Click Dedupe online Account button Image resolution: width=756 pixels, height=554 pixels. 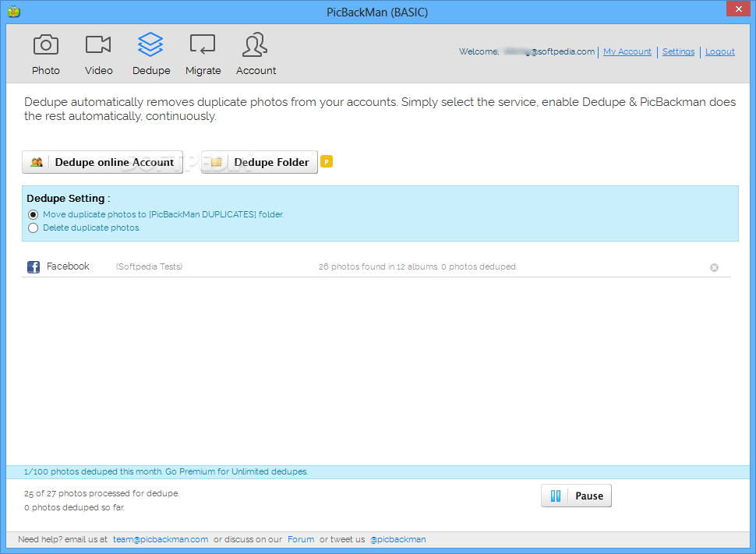point(102,162)
